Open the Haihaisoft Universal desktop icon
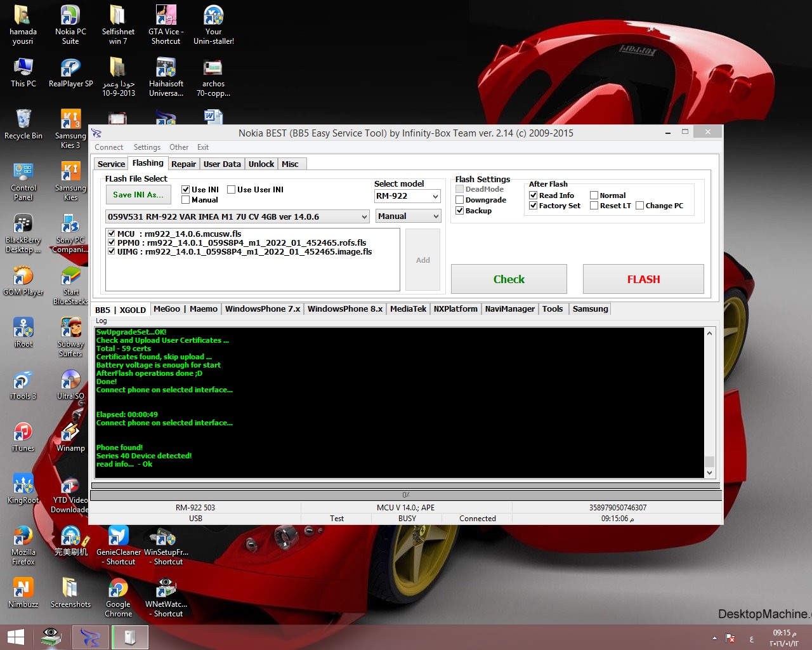 166,77
